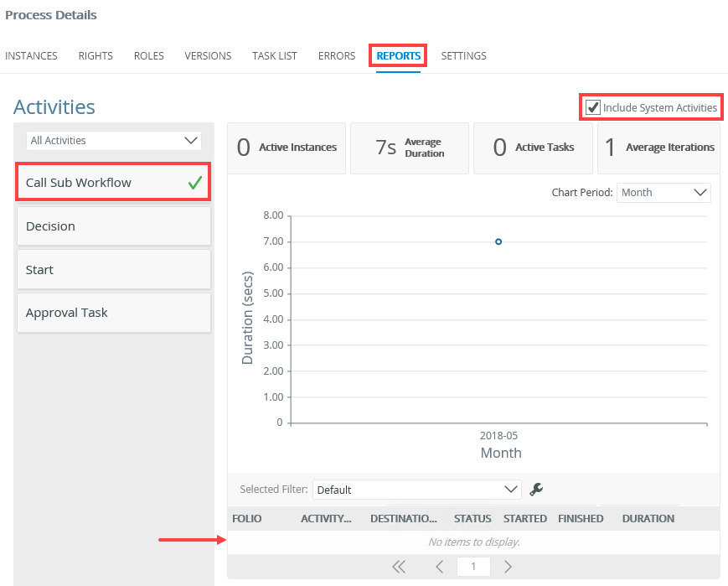Choose the Approval Task activity
The image size is (728, 586).
(x=113, y=313)
